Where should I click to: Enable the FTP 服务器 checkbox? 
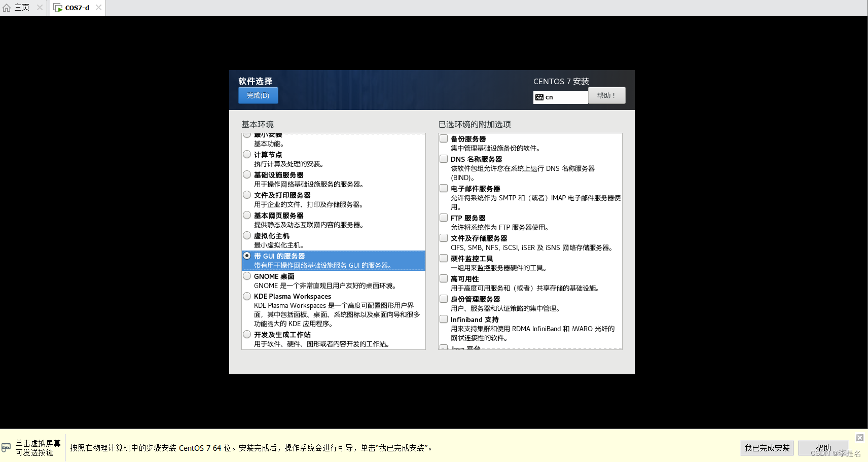click(x=444, y=218)
